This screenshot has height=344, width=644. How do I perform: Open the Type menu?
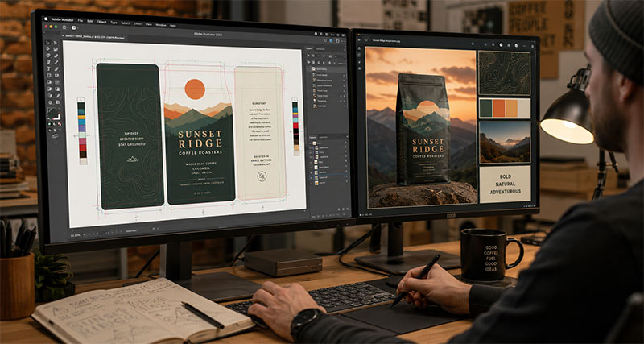(114, 23)
